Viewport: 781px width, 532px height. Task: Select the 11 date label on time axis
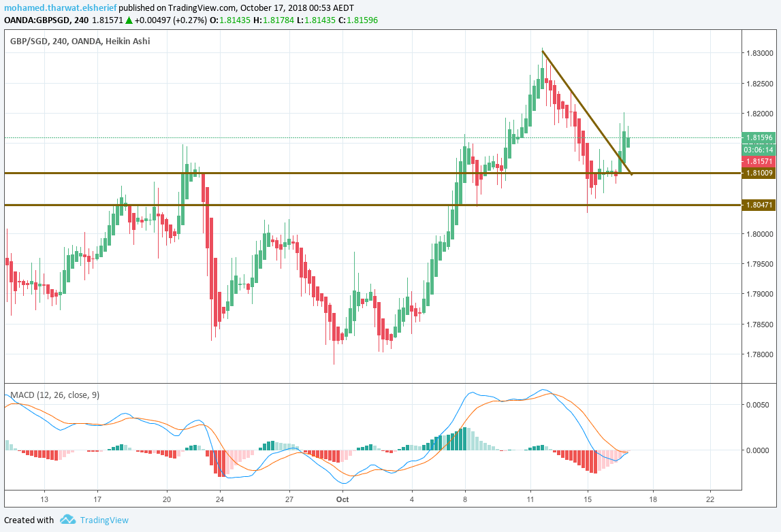[530, 499]
